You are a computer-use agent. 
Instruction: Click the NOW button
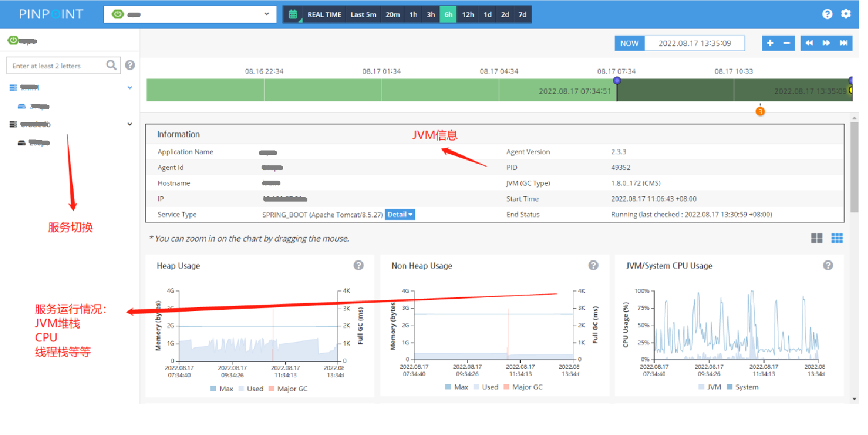[x=629, y=43]
